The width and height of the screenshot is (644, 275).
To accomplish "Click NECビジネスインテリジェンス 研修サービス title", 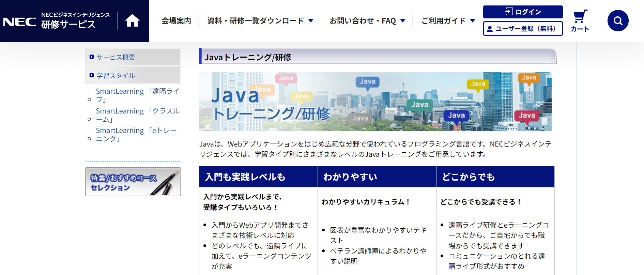I will (x=75, y=20).
